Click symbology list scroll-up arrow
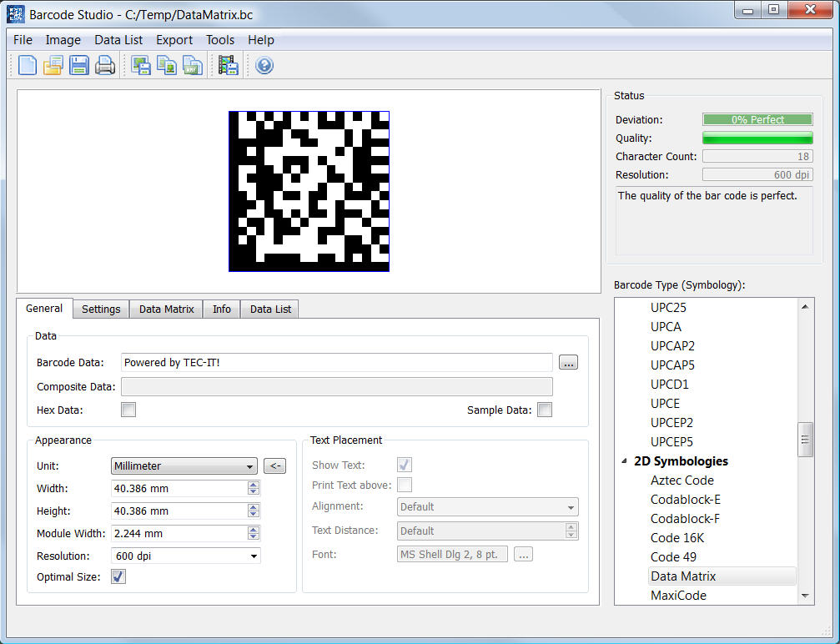The image size is (840, 644). [x=805, y=307]
